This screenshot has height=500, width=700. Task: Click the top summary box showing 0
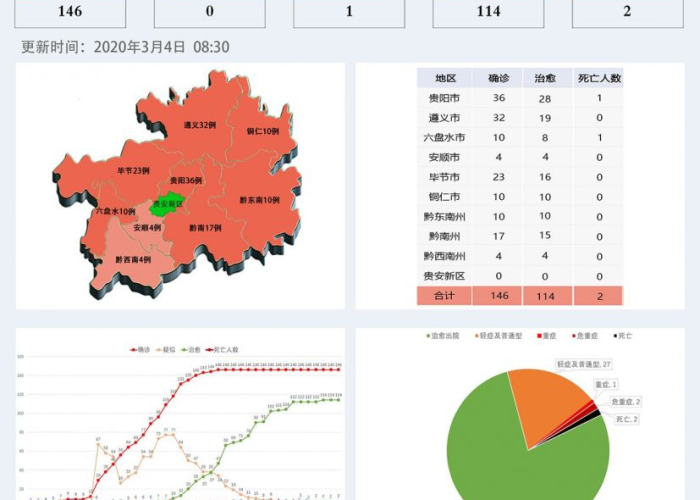coord(210,13)
